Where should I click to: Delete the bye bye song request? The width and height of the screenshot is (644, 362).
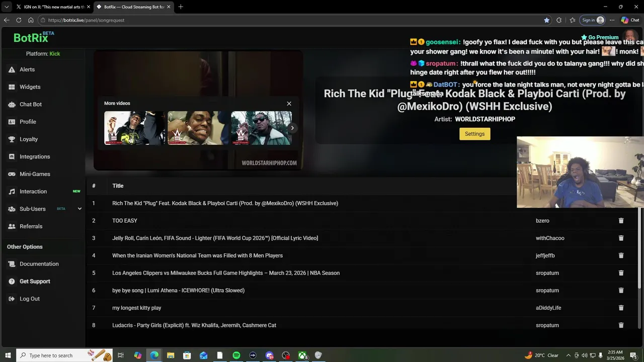621,290
